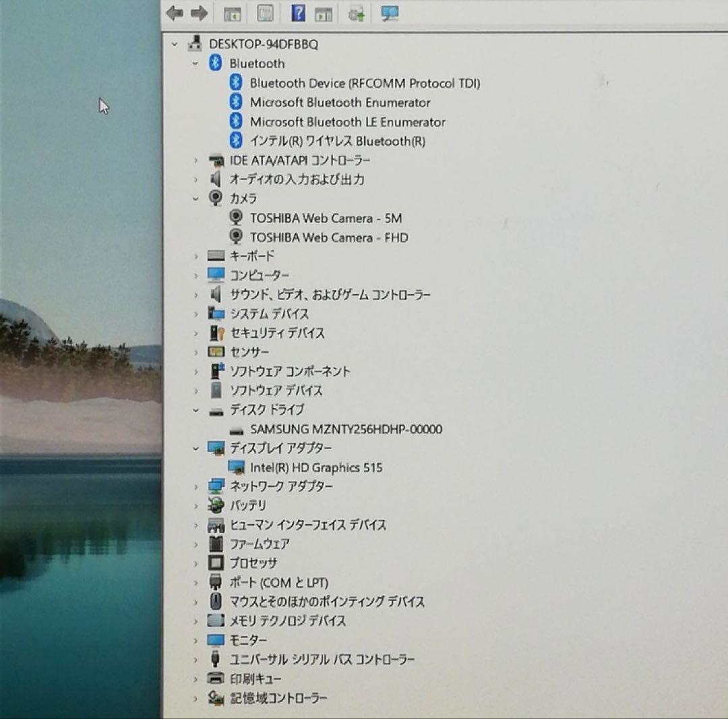Expand the オーディオの入力および出力 category

click(x=195, y=179)
